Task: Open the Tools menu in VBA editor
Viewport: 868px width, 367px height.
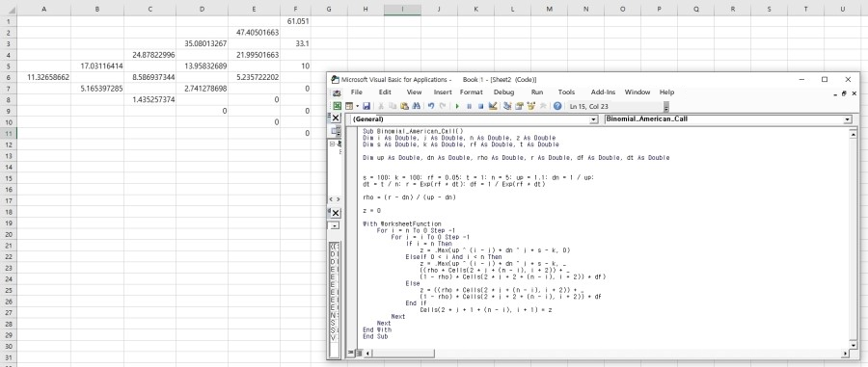Action: pyautogui.click(x=566, y=92)
